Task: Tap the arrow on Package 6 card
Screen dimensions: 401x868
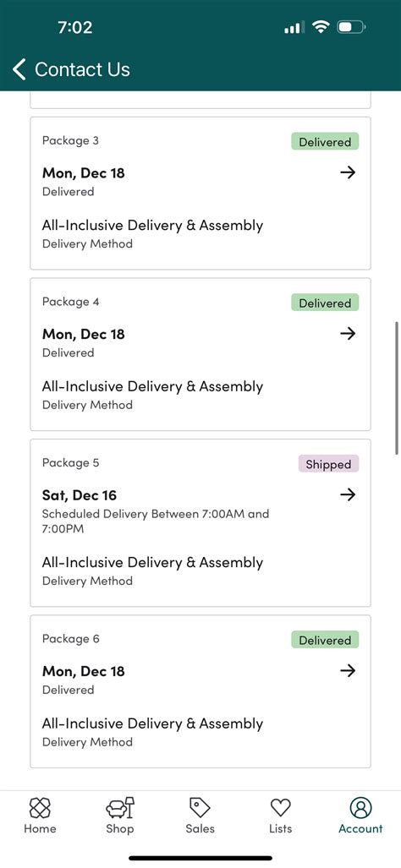Action: coord(348,670)
